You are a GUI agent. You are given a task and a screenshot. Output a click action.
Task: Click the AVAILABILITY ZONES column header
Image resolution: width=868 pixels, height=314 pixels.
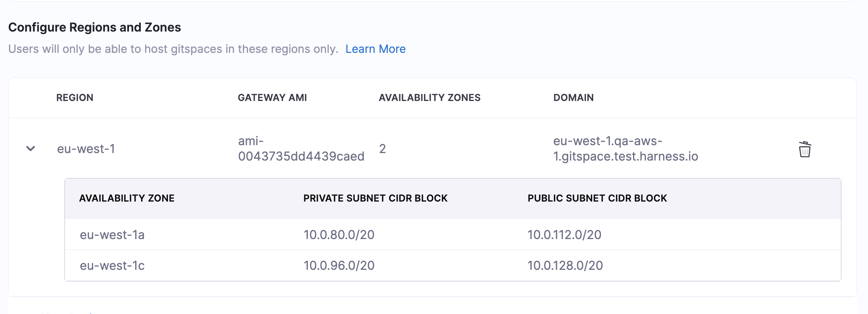pos(429,98)
